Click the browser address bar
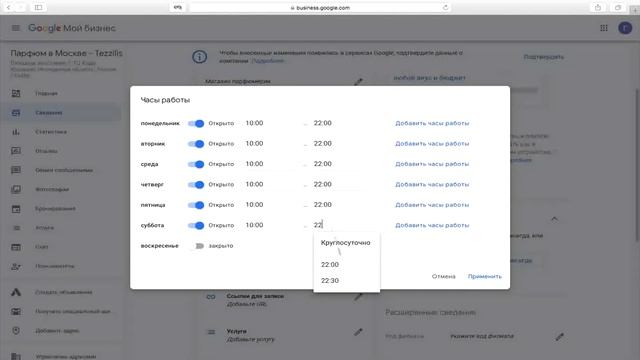 pyautogui.click(x=320, y=7)
